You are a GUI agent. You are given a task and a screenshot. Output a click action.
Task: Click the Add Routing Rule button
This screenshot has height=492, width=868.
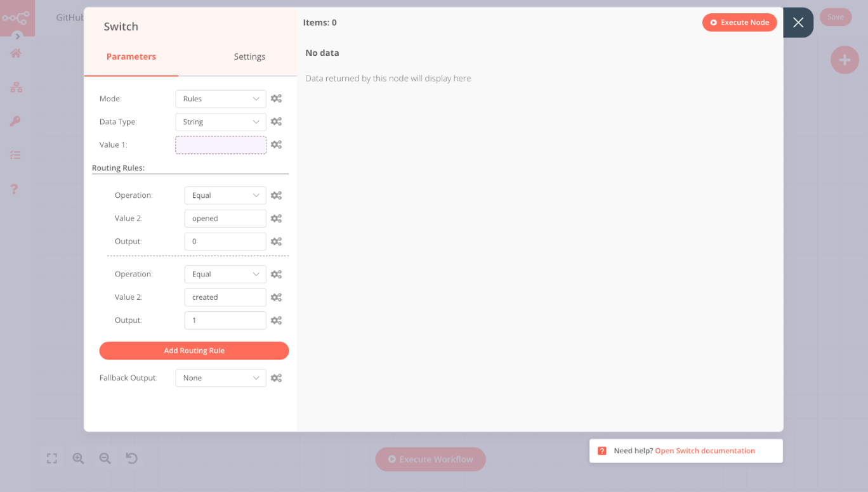(x=194, y=350)
